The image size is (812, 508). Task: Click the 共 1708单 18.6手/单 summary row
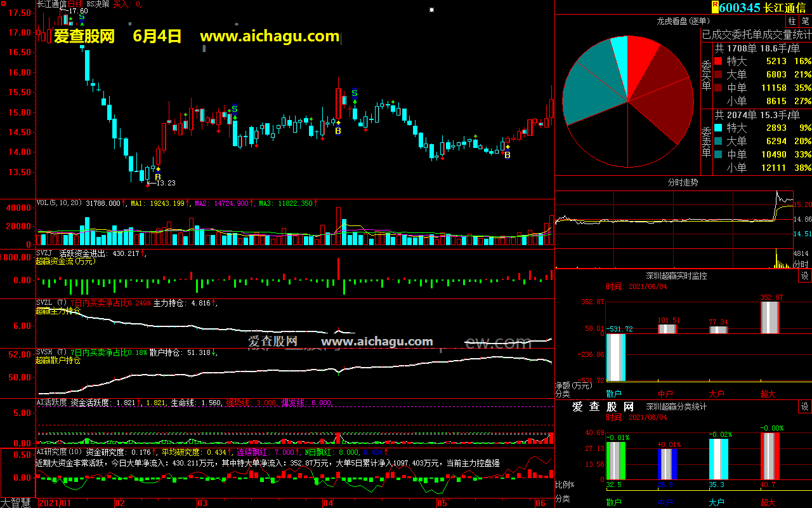pos(757,48)
